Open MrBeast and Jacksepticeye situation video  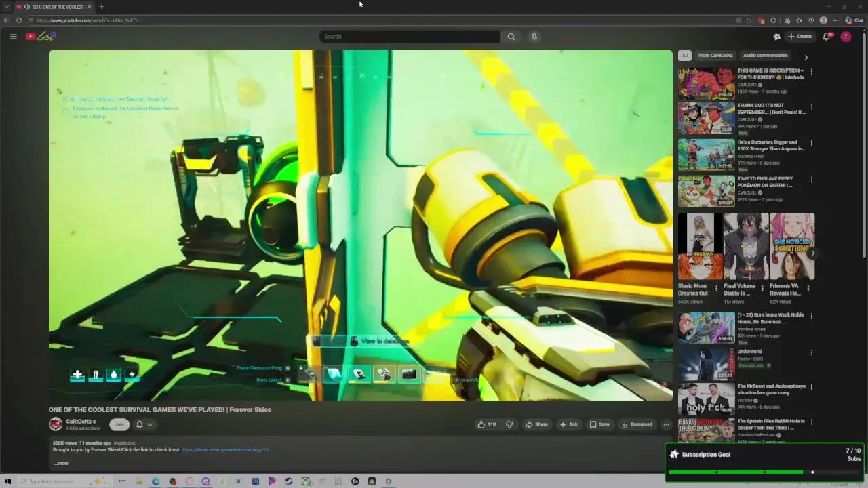pyautogui.click(x=706, y=400)
